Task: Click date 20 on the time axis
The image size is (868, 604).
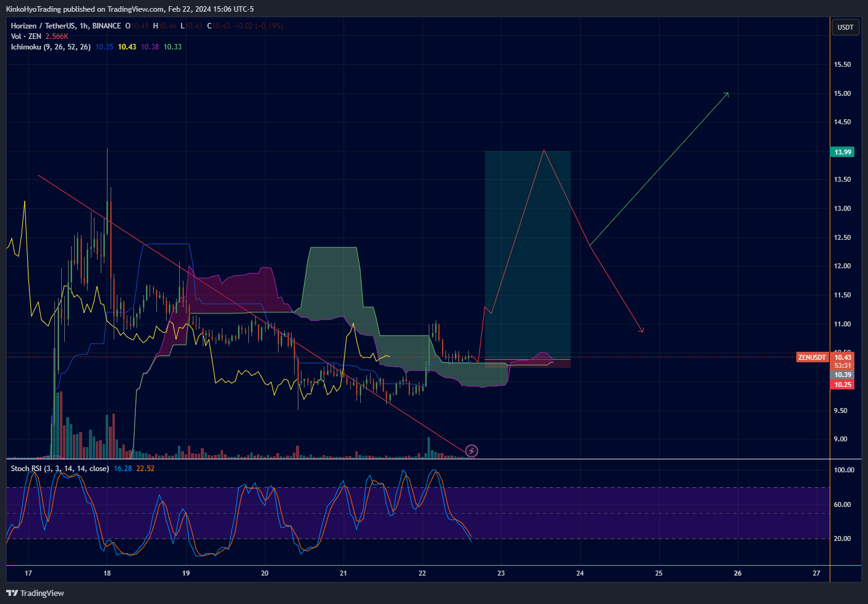Action: click(x=264, y=573)
